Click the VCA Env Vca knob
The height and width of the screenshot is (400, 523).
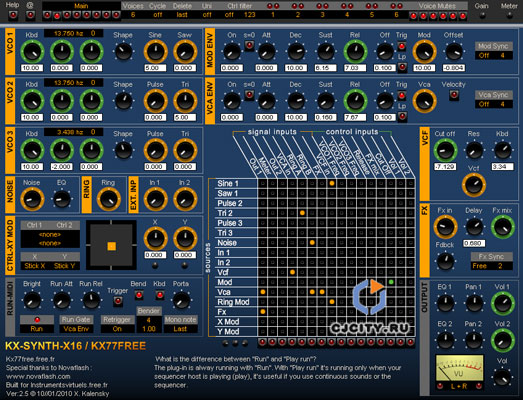pyautogui.click(x=424, y=101)
